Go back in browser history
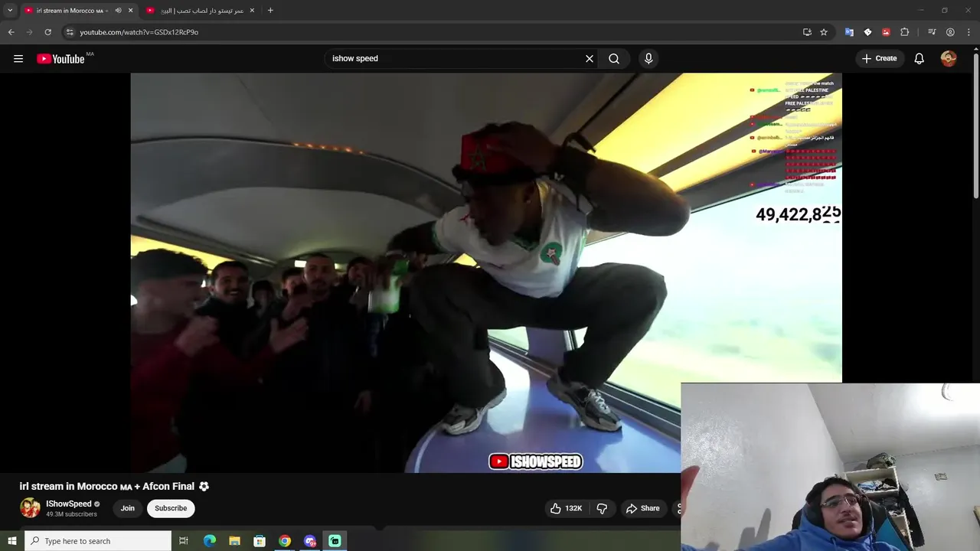The width and height of the screenshot is (980, 551). (11, 32)
